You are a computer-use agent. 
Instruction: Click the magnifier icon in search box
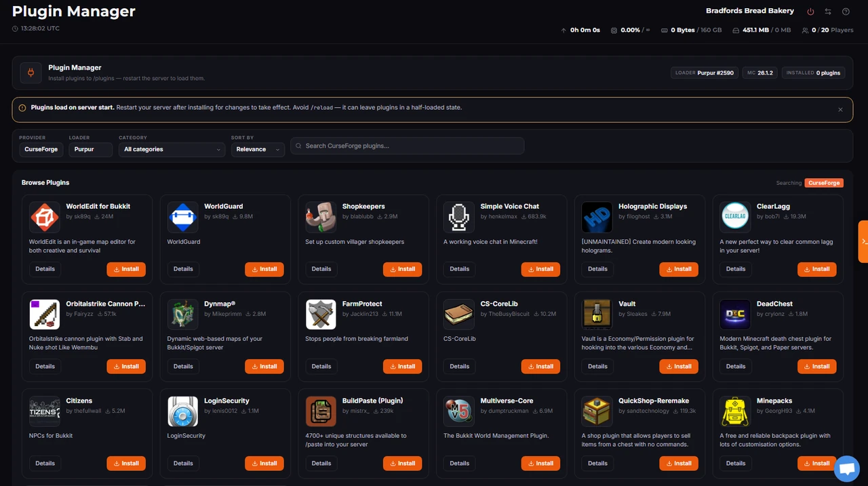[x=298, y=146]
